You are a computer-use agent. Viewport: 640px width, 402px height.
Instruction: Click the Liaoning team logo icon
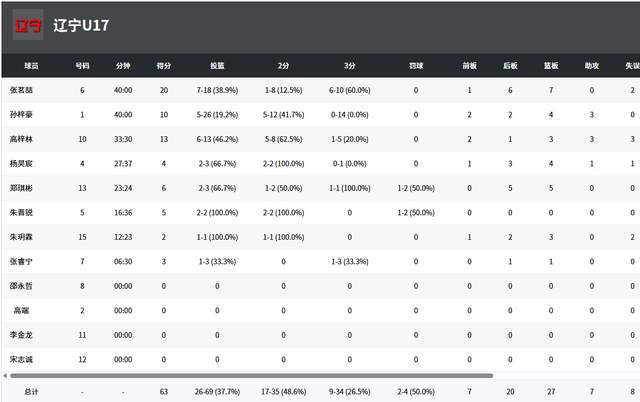click(x=27, y=25)
